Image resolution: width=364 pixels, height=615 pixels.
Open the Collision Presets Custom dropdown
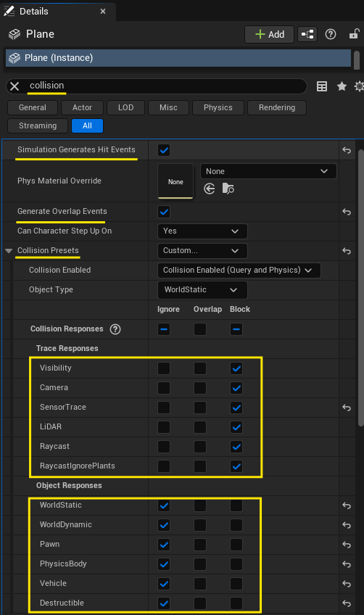click(x=202, y=251)
